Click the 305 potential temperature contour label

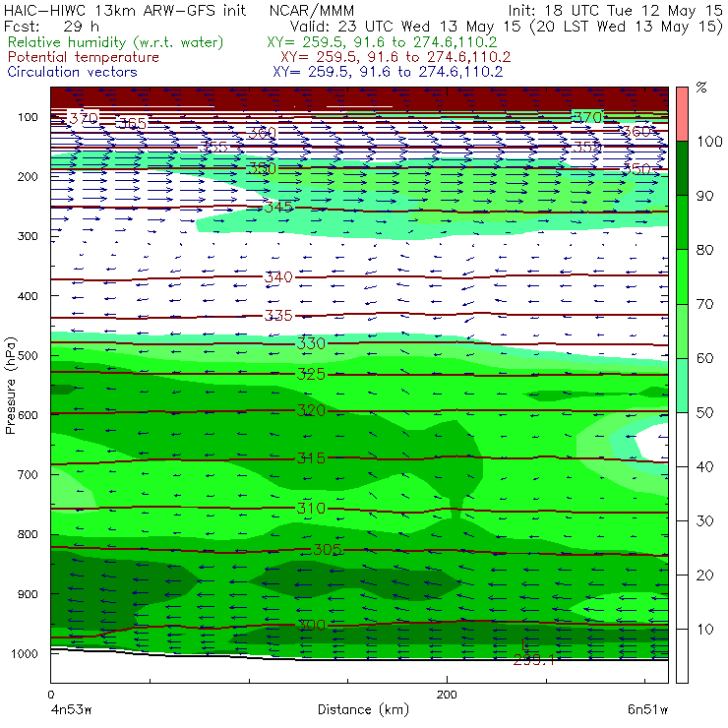coord(328,550)
